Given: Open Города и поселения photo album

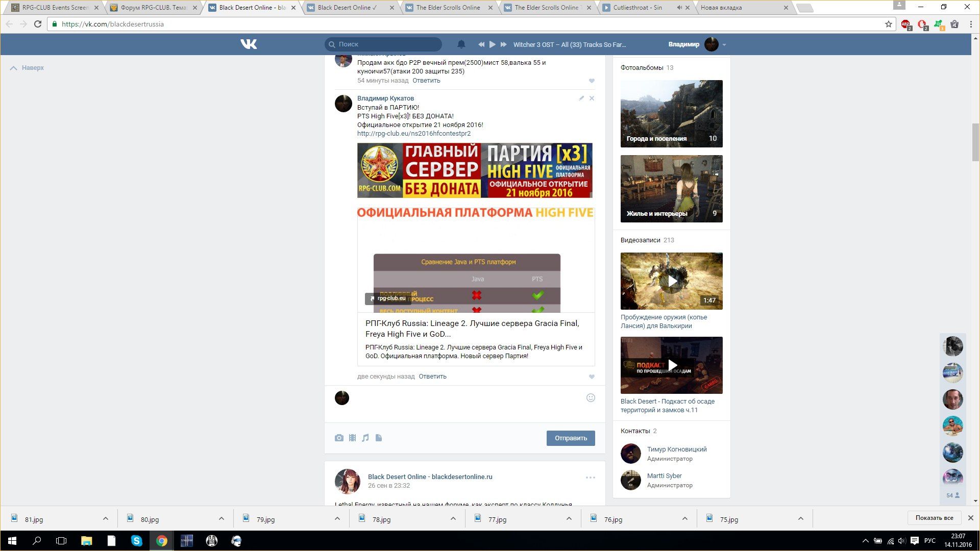Looking at the screenshot, I should (671, 113).
